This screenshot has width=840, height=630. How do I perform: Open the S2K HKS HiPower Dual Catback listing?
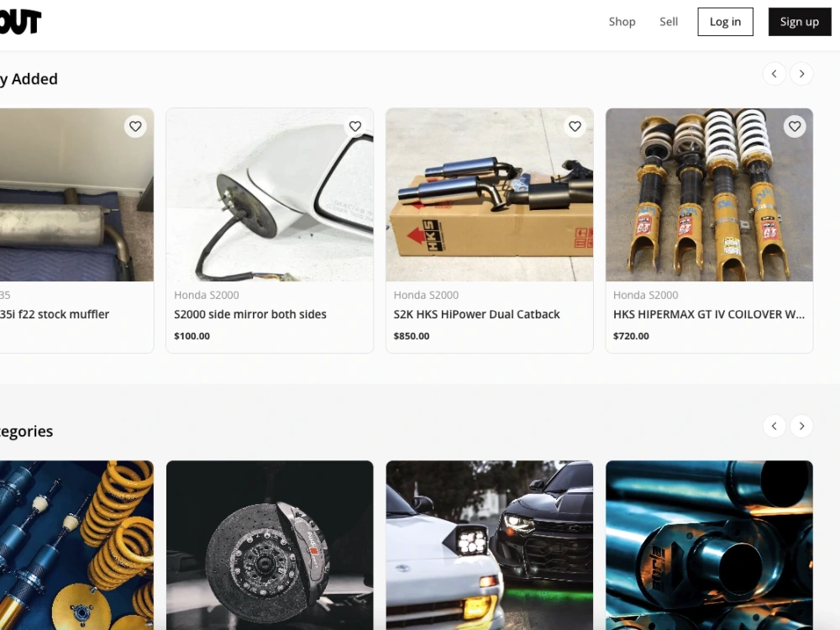coord(476,314)
